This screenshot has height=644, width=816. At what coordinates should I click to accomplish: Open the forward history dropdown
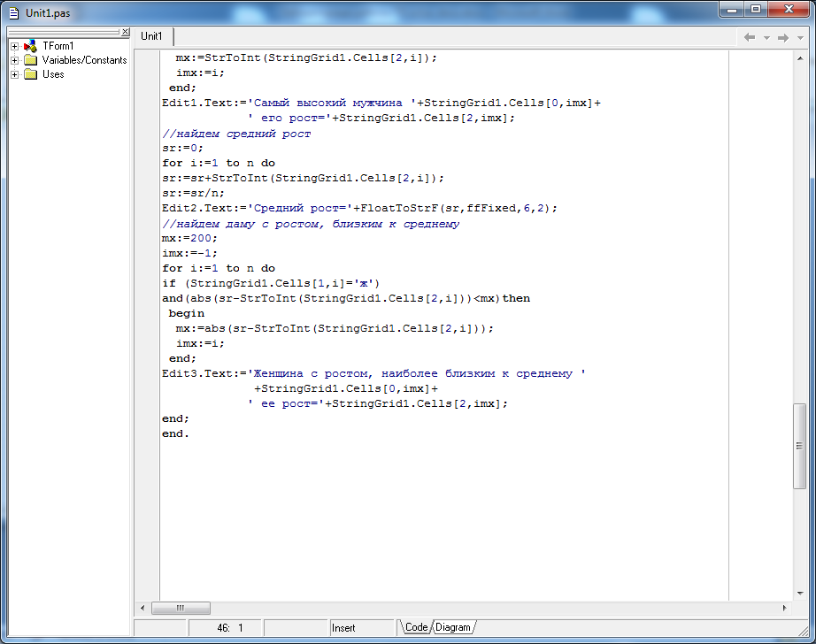(800, 38)
